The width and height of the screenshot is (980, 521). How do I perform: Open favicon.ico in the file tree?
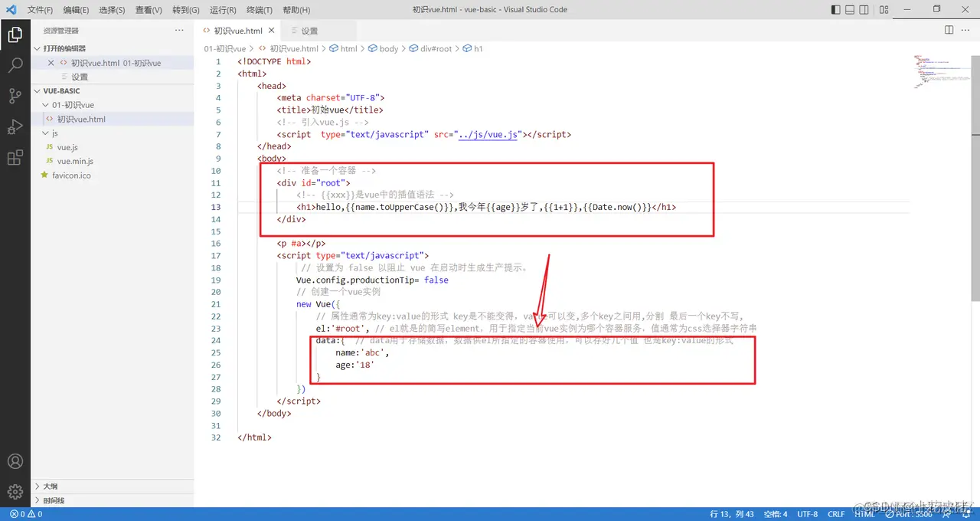pos(112,175)
